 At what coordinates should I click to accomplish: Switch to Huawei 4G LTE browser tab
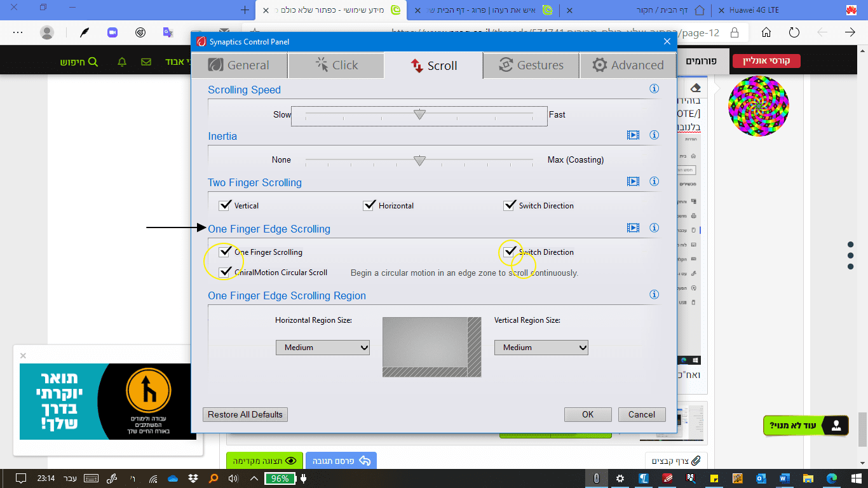787,10
